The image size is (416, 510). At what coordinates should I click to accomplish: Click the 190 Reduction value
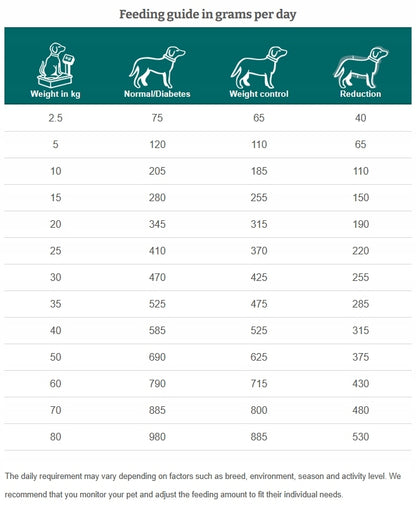[361, 224]
